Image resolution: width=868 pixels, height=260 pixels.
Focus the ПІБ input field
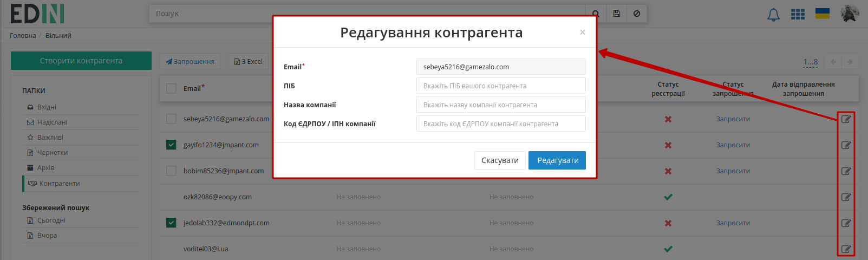(x=501, y=86)
